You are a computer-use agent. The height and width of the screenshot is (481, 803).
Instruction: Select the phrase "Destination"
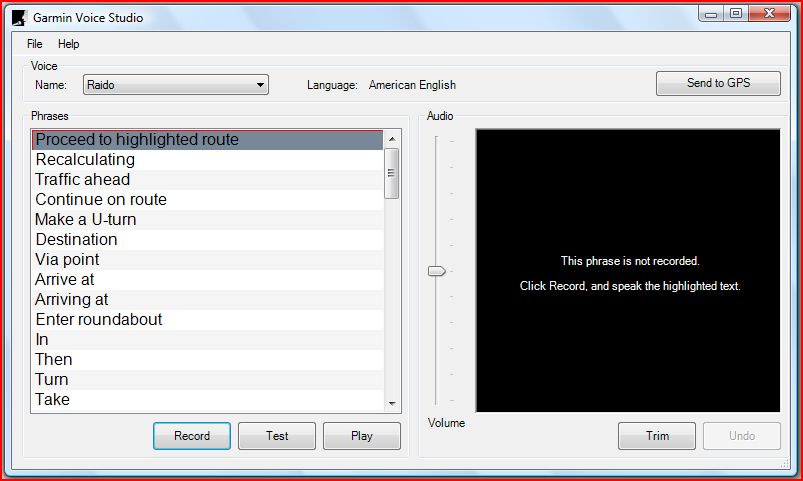click(207, 240)
